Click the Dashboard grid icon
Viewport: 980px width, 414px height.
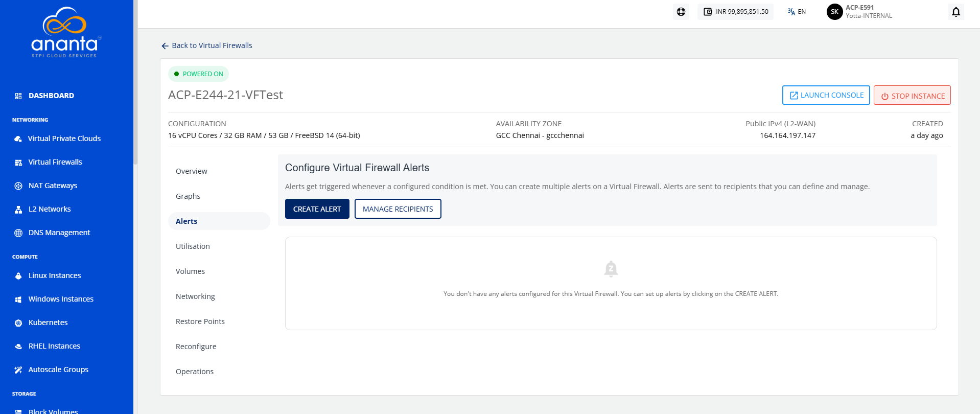[18, 96]
